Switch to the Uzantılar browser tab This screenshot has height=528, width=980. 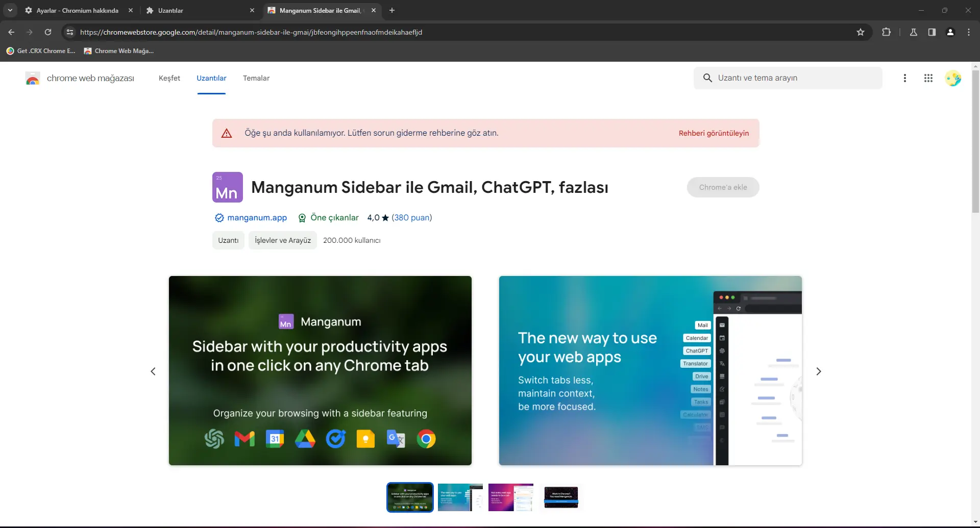pos(200,10)
